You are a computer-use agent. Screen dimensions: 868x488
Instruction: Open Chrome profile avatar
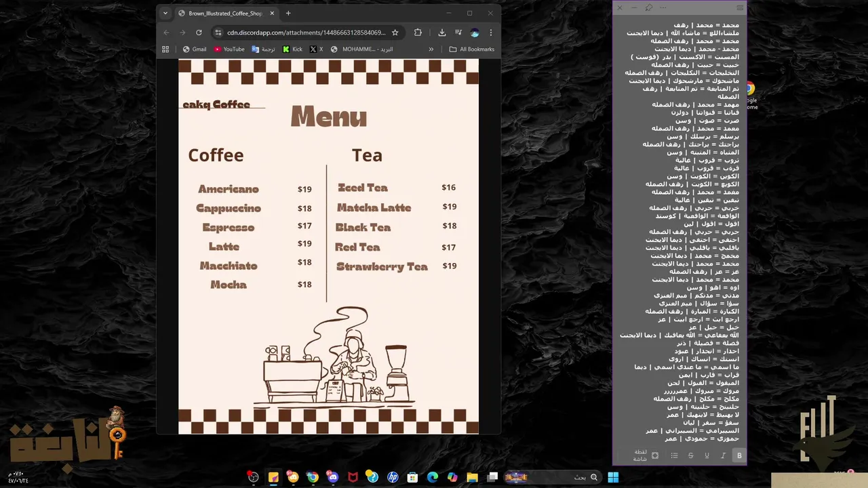pyautogui.click(x=475, y=33)
